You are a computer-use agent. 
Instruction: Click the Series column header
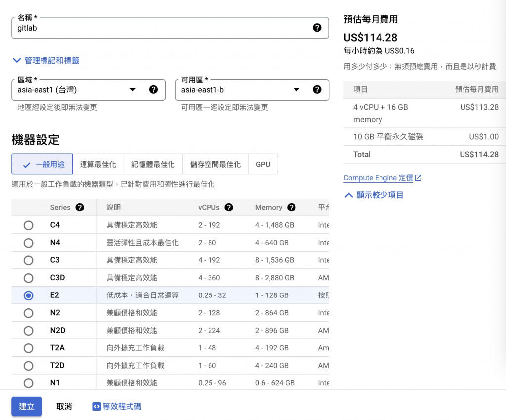pos(60,208)
